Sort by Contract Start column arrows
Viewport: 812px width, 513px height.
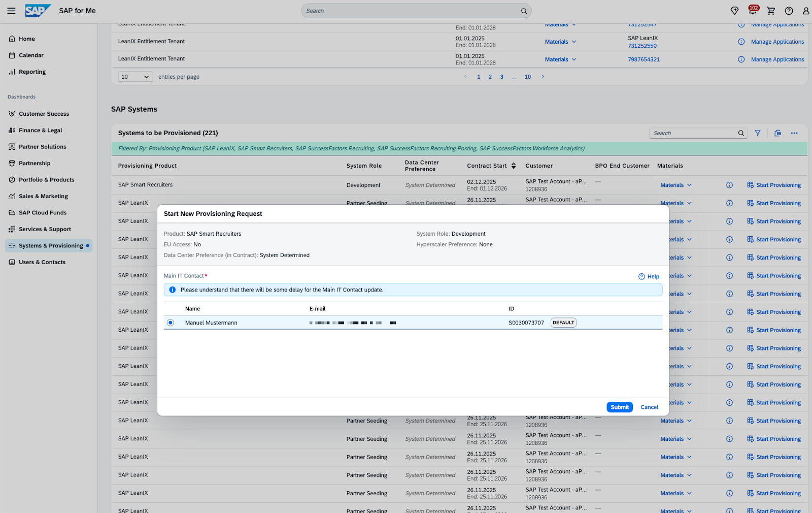tap(514, 166)
